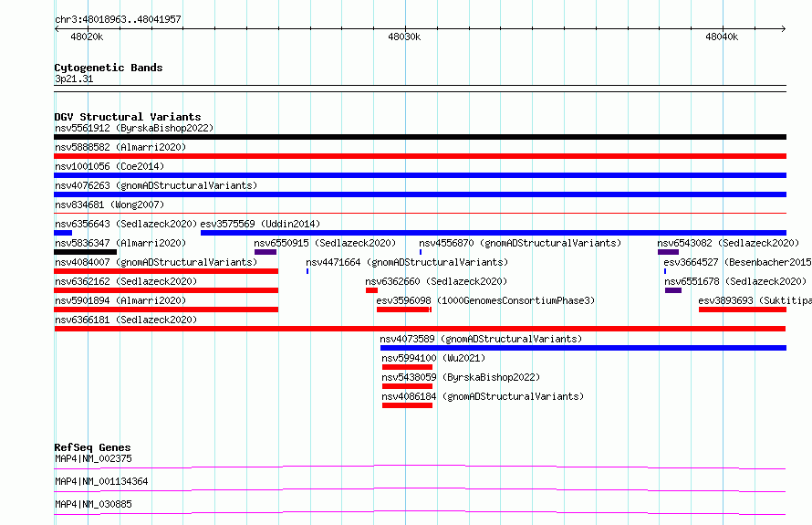Click the red bar under nsv5438059

click(x=407, y=386)
